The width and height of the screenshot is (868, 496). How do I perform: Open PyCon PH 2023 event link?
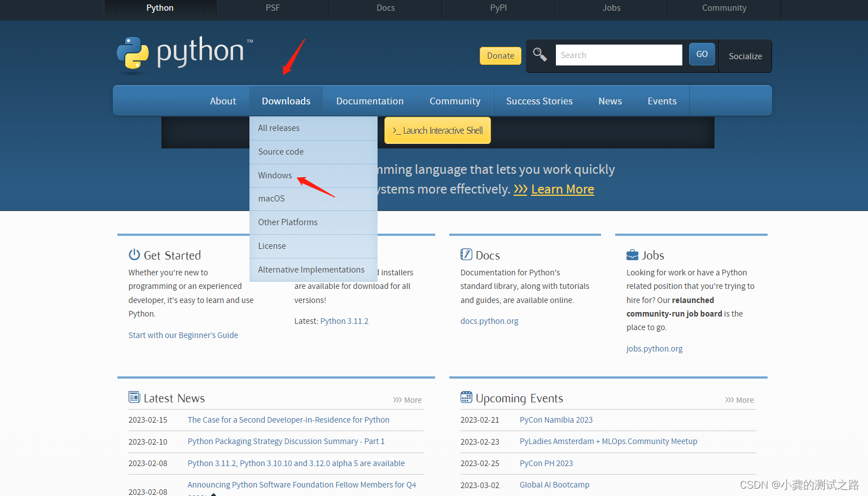(x=546, y=463)
